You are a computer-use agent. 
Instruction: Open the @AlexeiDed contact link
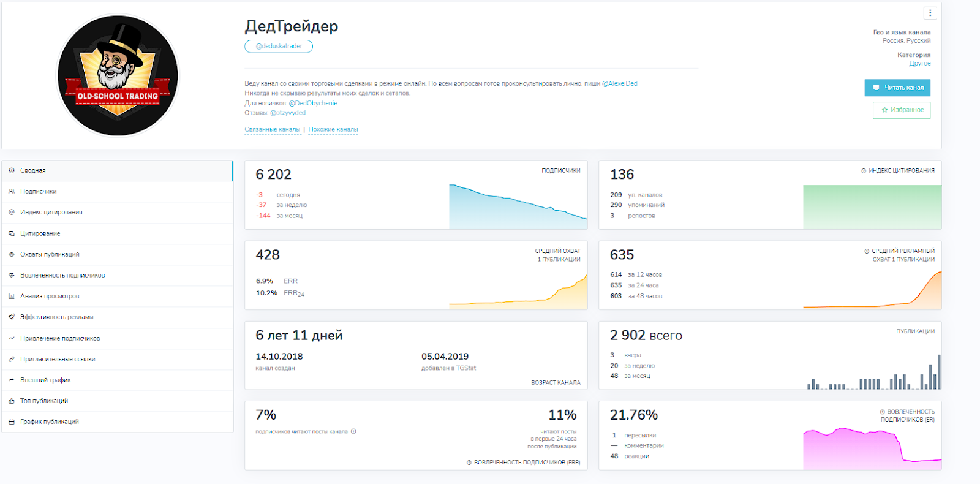(619, 83)
